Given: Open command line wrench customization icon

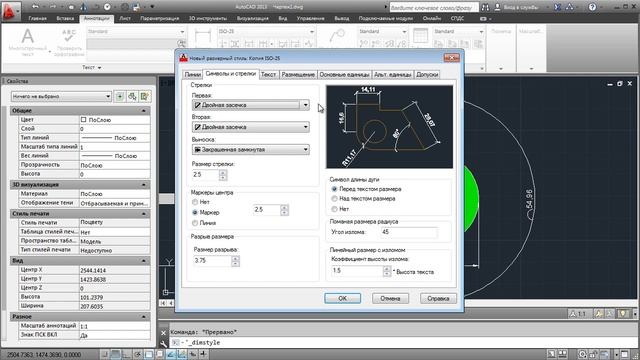Looking at the screenshot, I should [163, 343].
